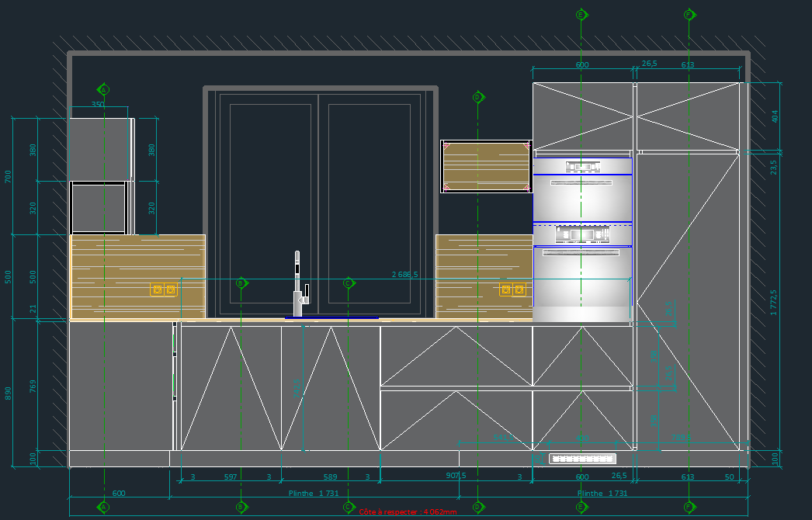Select axis marker C beside the faucet
The height and width of the screenshot is (520, 812).
[x=348, y=283]
